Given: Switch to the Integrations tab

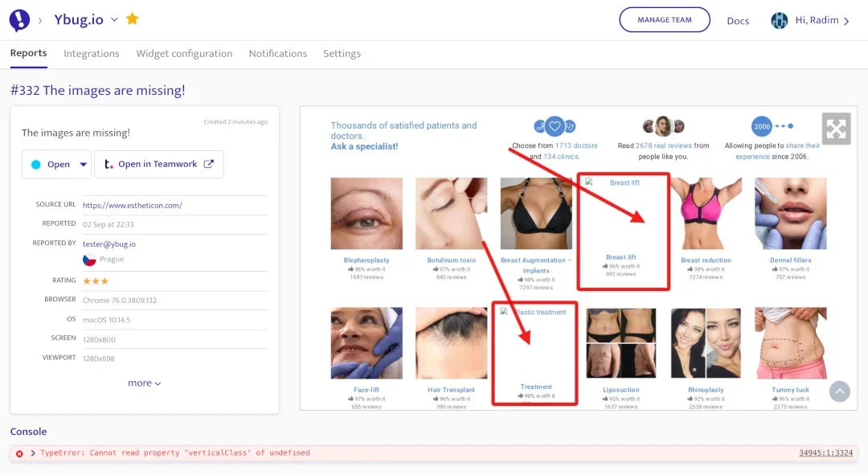Looking at the screenshot, I should [x=91, y=53].
